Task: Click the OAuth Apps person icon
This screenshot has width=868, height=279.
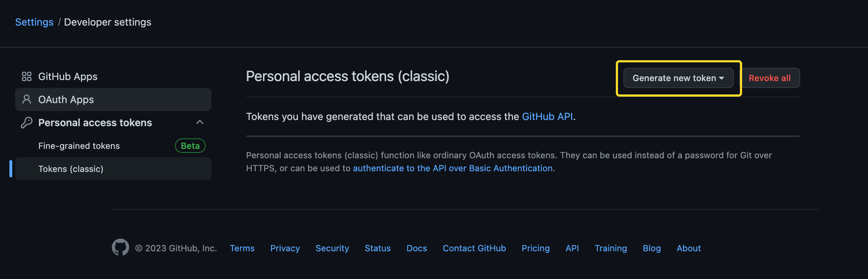Action: [27, 99]
